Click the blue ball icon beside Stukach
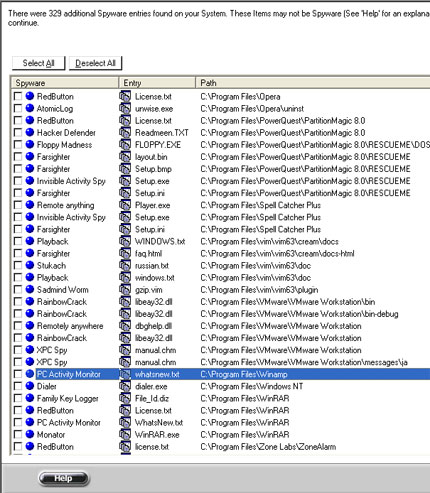Screen dimensions: 430x493 pyautogui.click(x=30, y=265)
